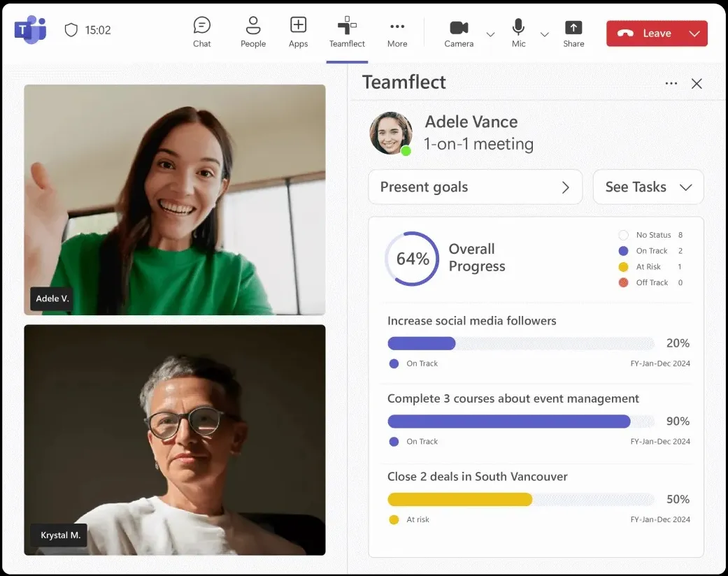Screen dimensions: 728x576
Task: Open the Leave button dropdown arrow
Action: coord(694,34)
